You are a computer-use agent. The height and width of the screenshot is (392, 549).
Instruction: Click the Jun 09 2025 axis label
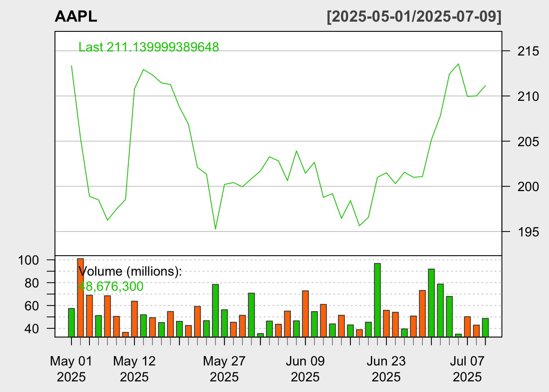click(x=305, y=369)
